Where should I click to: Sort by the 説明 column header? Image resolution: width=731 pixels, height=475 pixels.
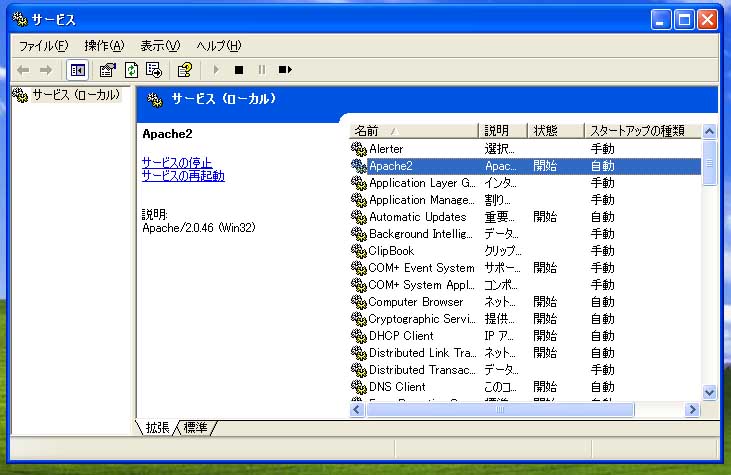coord(503,131)
